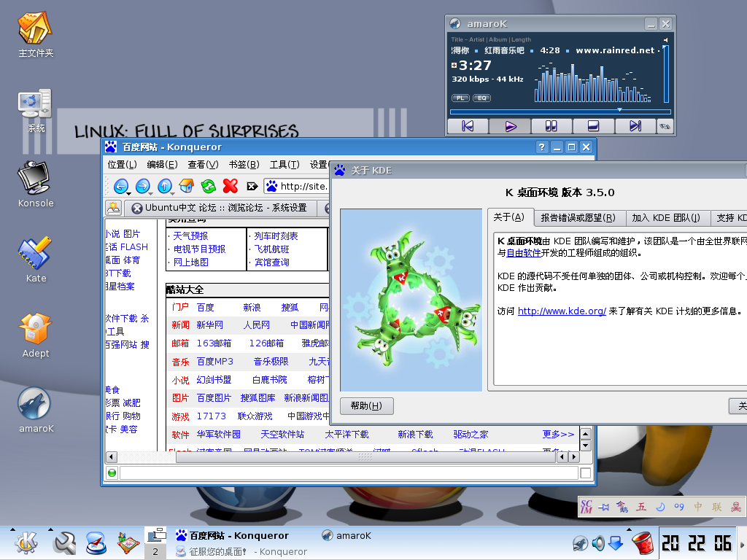Toggle the 中 language SCIM button

[698, 507]
